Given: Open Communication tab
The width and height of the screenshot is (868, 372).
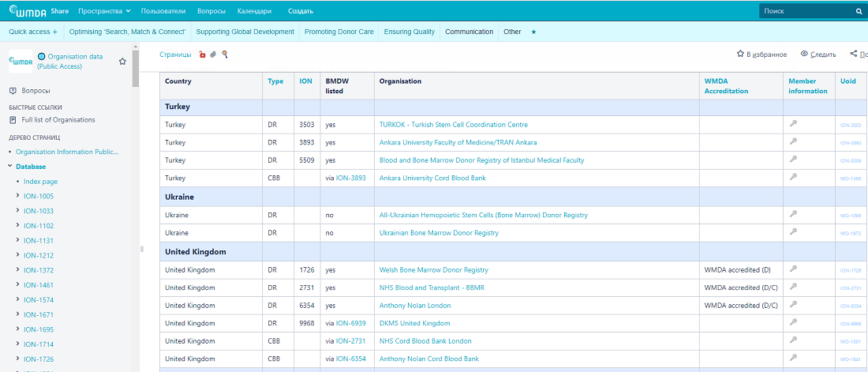Looking at the screenshot, I should click(470, 32).
